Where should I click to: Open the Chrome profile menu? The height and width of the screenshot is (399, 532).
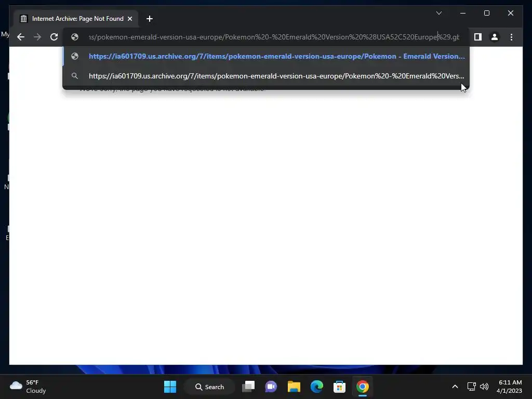click(495, 37)
